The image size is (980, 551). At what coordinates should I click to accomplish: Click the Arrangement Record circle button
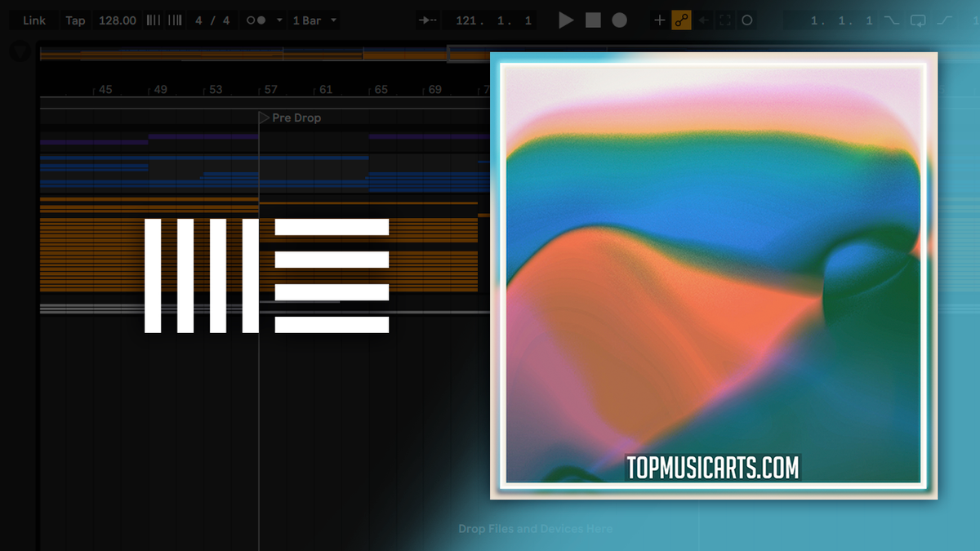pyautogui.click(x=620, y=20)
